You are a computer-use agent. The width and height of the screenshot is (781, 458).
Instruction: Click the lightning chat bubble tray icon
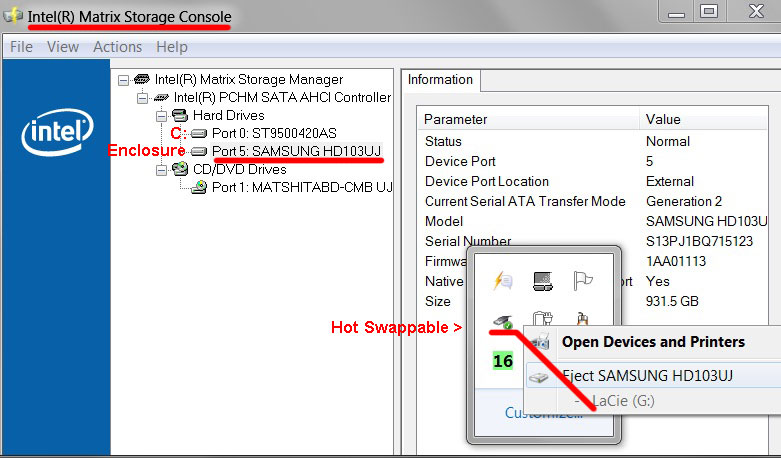click(503, 281)
